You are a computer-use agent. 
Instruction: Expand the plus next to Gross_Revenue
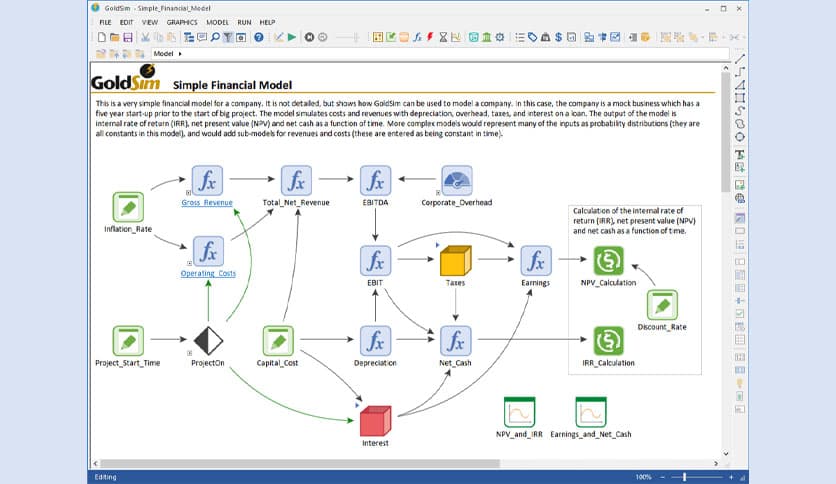(x=188, y=191)
